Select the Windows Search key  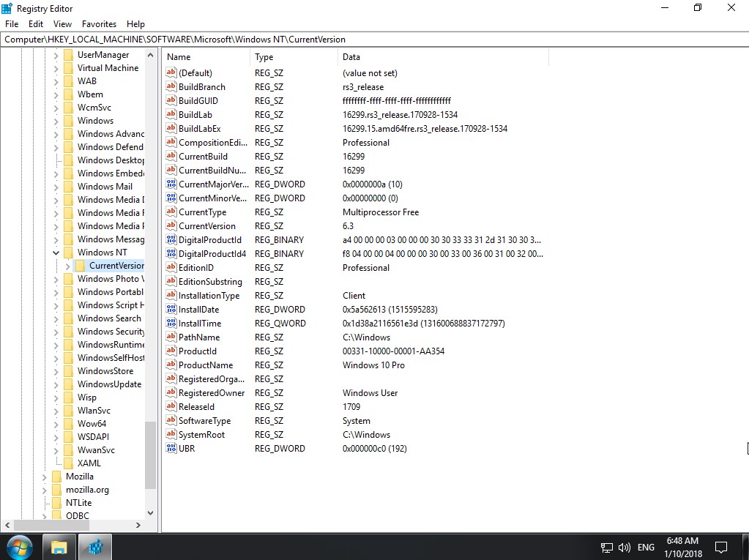tap(109, 318)
